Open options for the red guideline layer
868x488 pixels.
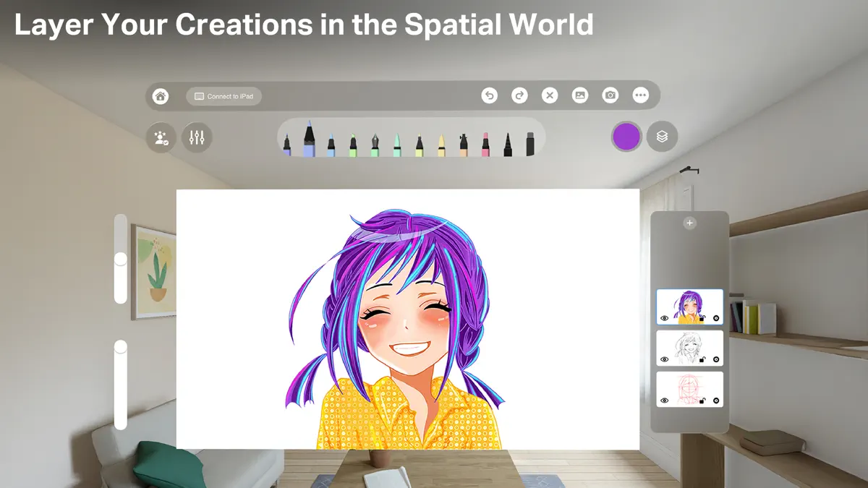tap(715, 400)
